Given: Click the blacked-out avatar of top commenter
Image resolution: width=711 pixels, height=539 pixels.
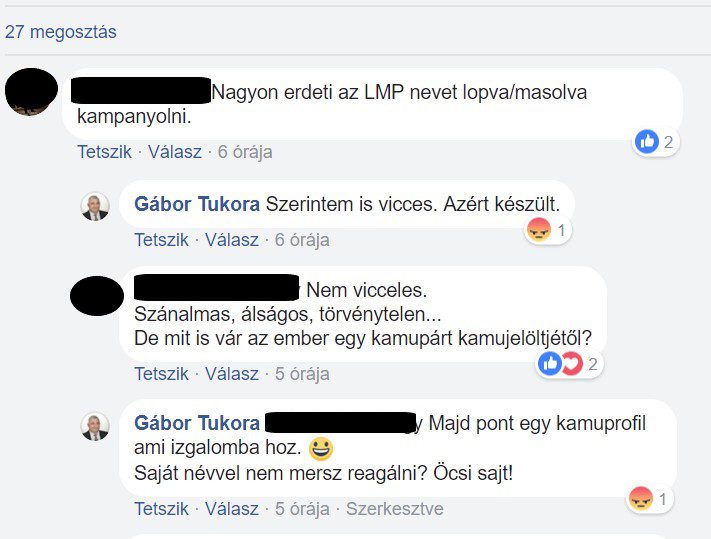Looking at the screenshot, I should [x=31, y=92].
